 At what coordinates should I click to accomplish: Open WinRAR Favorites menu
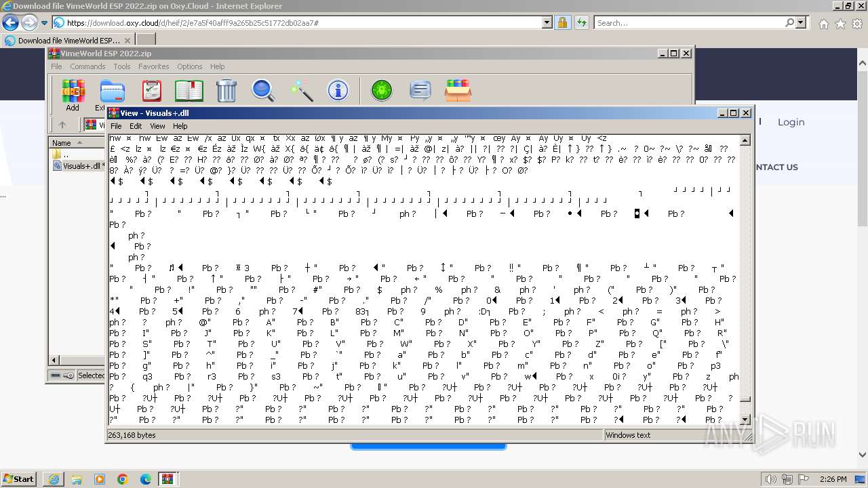154,66
